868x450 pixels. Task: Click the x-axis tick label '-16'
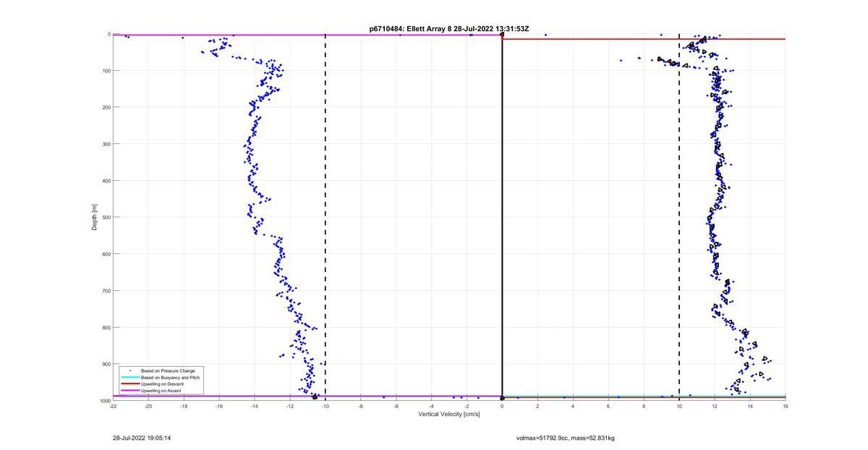pyautogui.click(x=219, y=406)
